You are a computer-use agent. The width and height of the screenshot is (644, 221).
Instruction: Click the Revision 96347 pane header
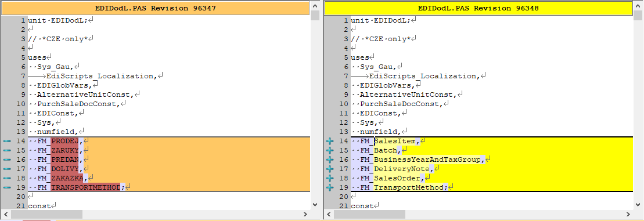click(x=155, y=8)
